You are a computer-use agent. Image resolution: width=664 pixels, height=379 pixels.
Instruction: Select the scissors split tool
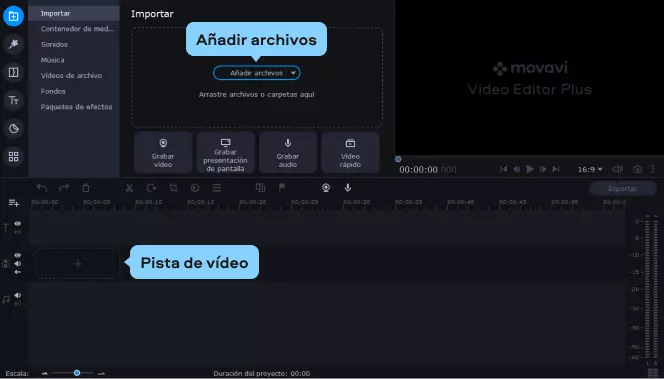(x=130, y=188)
